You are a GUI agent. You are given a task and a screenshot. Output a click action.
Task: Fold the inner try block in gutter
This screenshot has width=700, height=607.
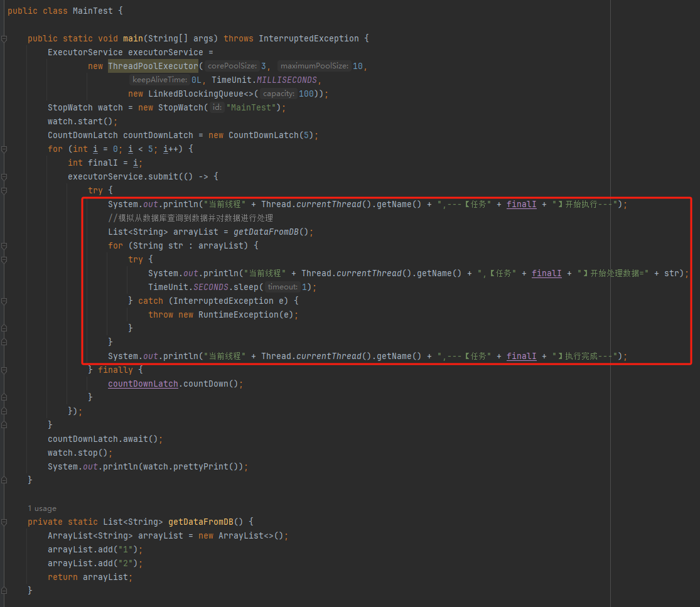[4, 259]
